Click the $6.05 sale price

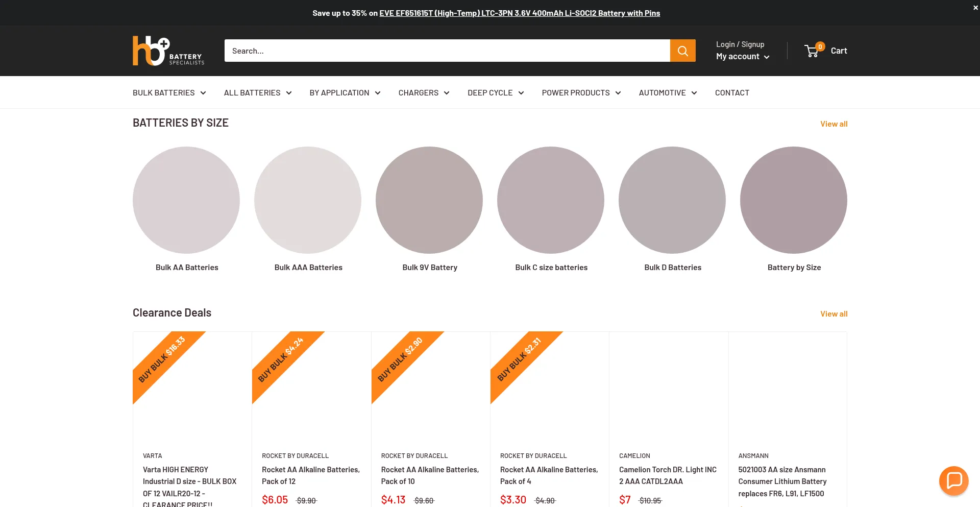(275, 500)
